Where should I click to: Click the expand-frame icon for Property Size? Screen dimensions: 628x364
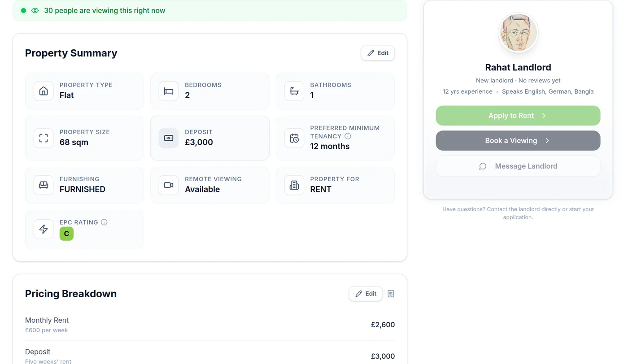point(44,138)
